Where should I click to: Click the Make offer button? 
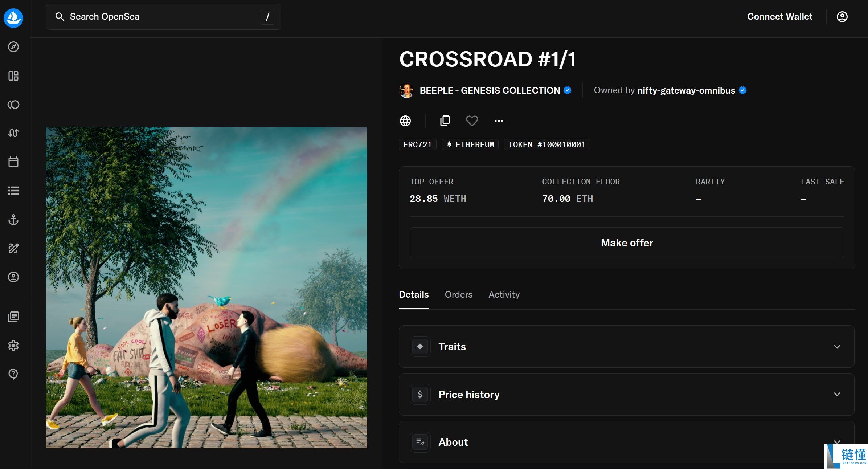(627, 243)
